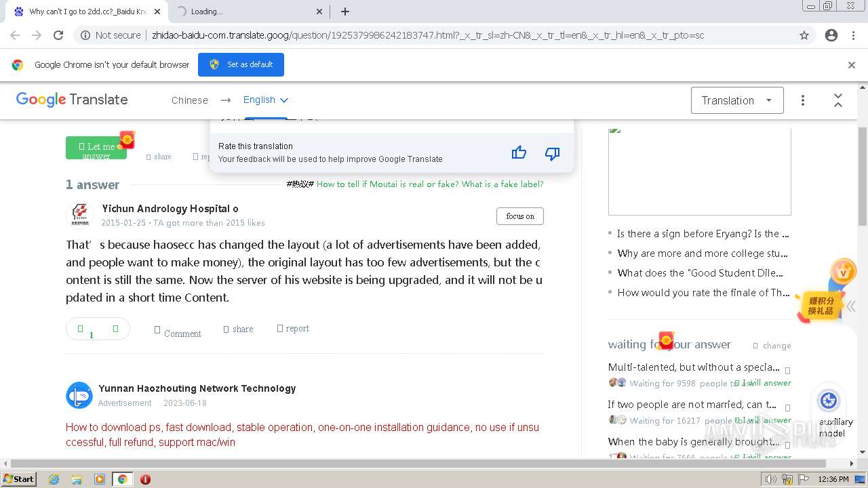Launch media player from taskbar
Viewport: 868px width, 488px height.
point(100,479)
